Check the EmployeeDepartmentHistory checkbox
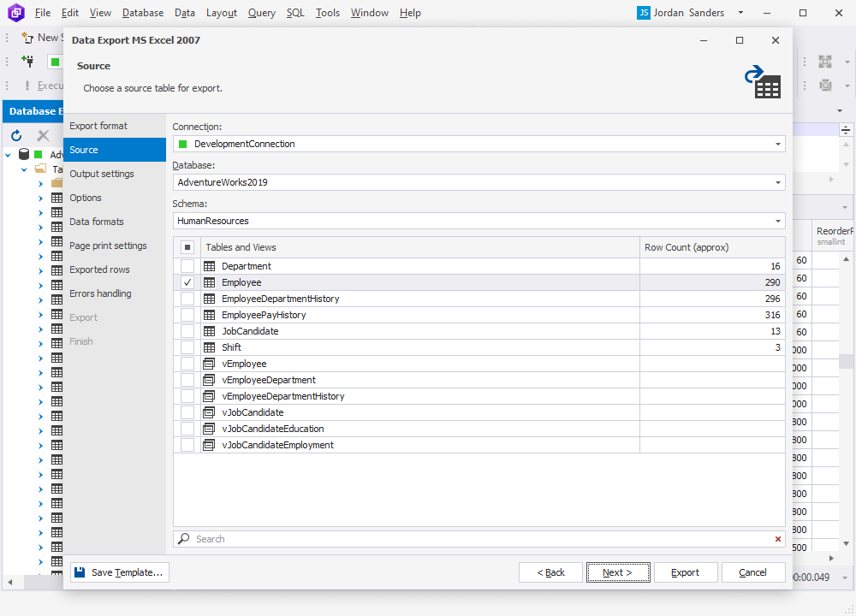 coord(187,299)
